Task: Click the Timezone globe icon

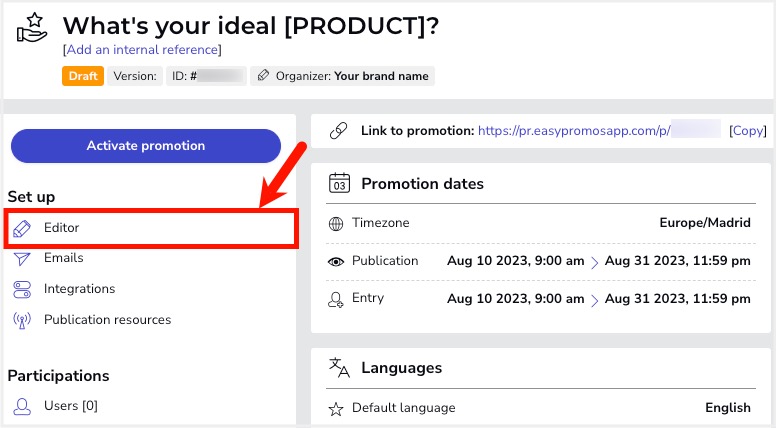Action: coord(336,224)
